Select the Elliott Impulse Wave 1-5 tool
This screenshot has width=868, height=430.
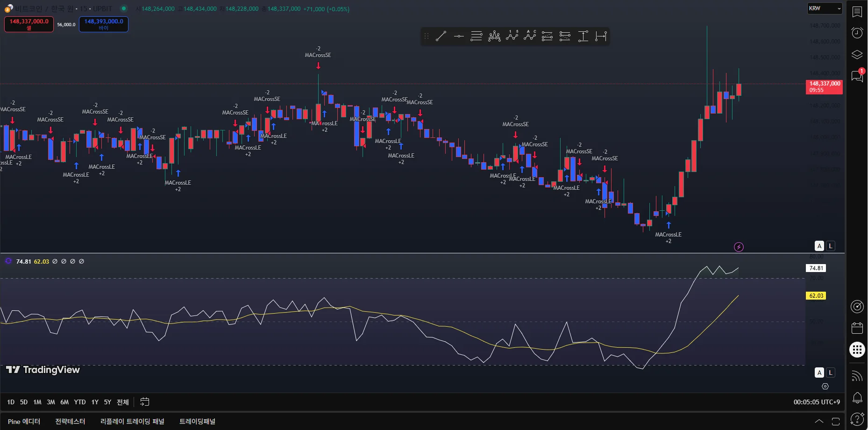pyautogui.click(x=512, y=36)
